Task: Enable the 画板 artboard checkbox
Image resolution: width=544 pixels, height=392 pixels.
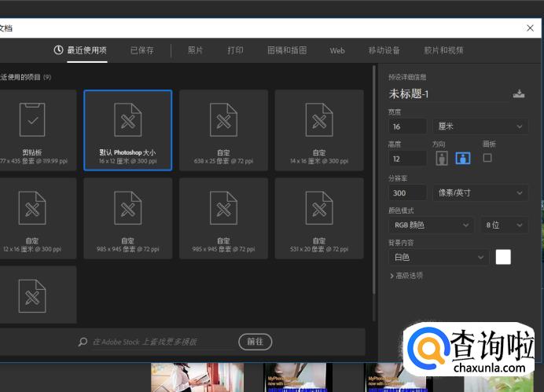Action: (487, 158)
